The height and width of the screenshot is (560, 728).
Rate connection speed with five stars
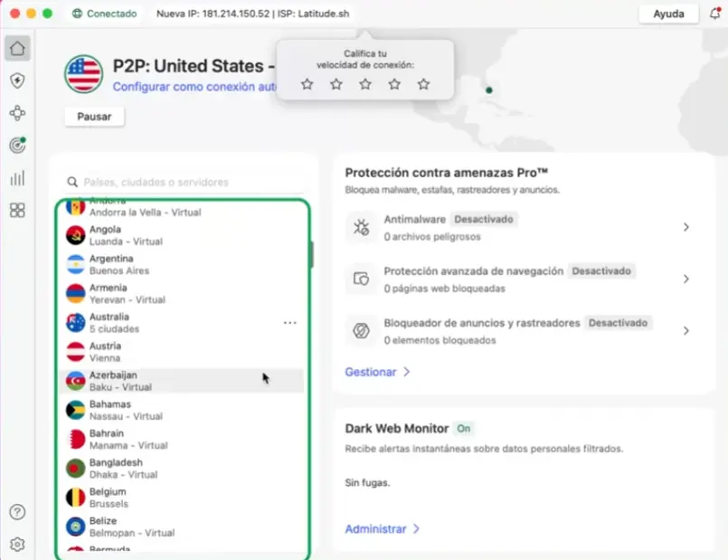[x=423, y=83]
